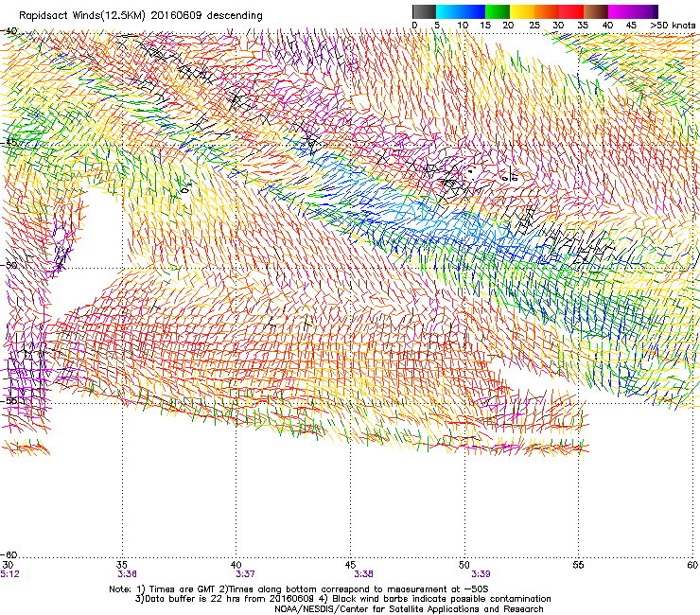Click the '-60' latitude axis label
Image resolution: width=700 pixels, height=615 pixels.
pyautogui.click(x=9, y=554)
